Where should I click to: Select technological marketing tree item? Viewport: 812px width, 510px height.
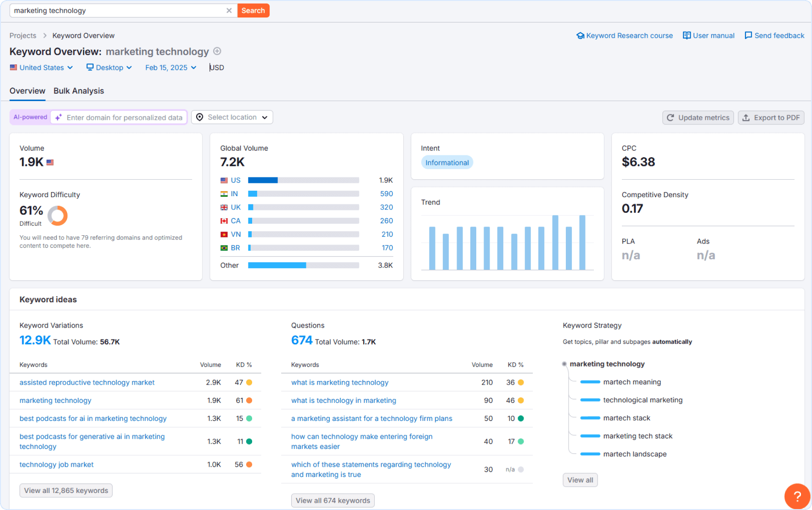click(x=643, y=400)
